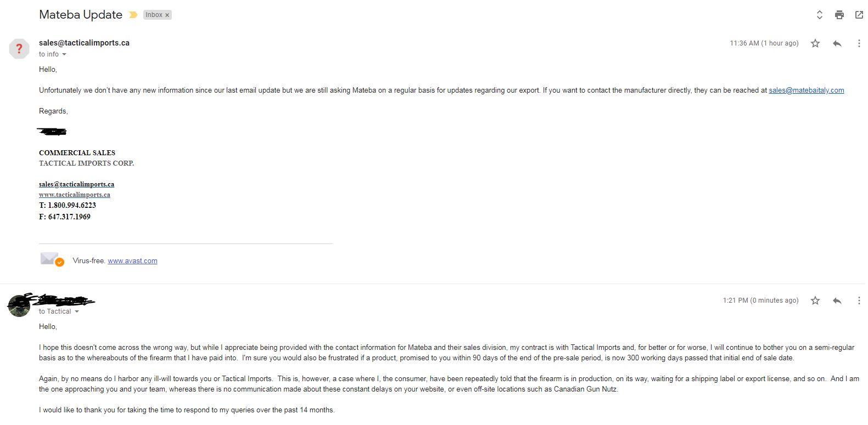Viewport: 868px width, 425px height.
Task: Click the second sender's profile photo
Action: (x=19, y=305)
